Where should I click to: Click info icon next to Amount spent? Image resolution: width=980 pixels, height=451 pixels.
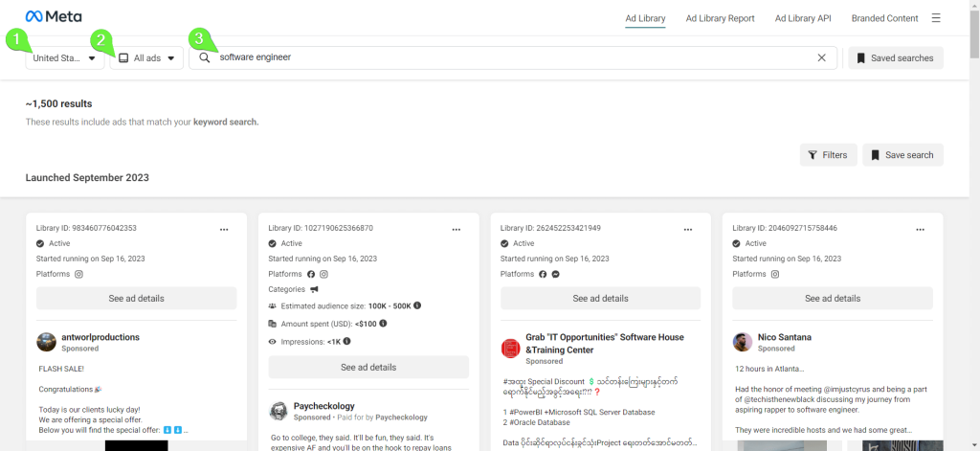383,324
